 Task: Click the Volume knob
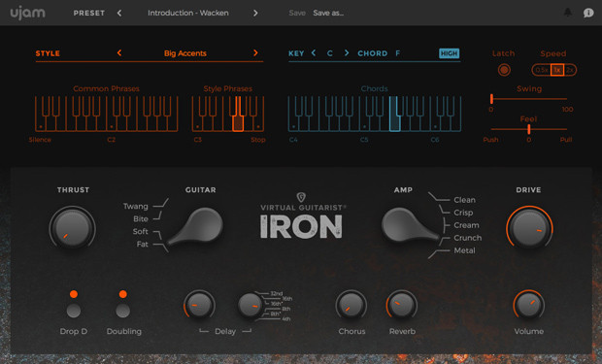pyautogui.click(x=528, y=305)
